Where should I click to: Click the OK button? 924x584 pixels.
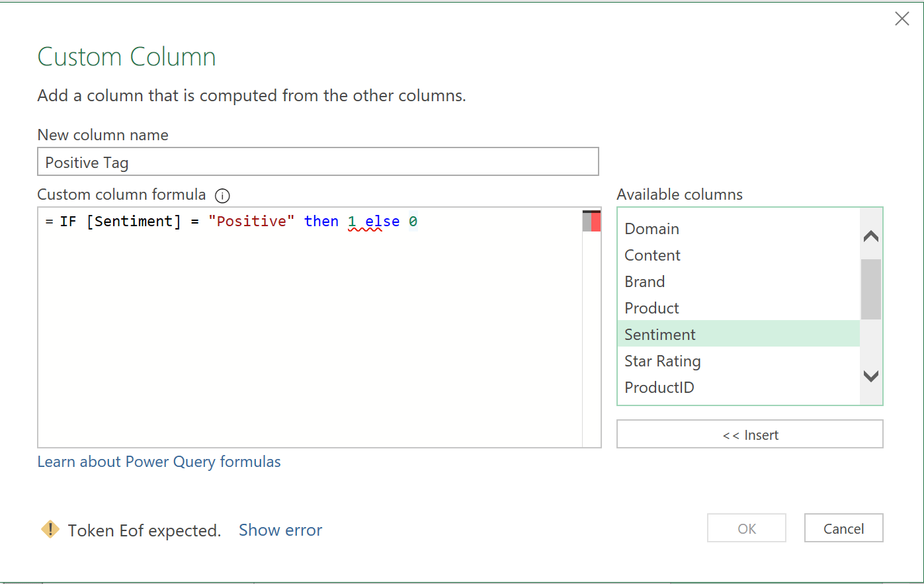[x=746, y=528]
